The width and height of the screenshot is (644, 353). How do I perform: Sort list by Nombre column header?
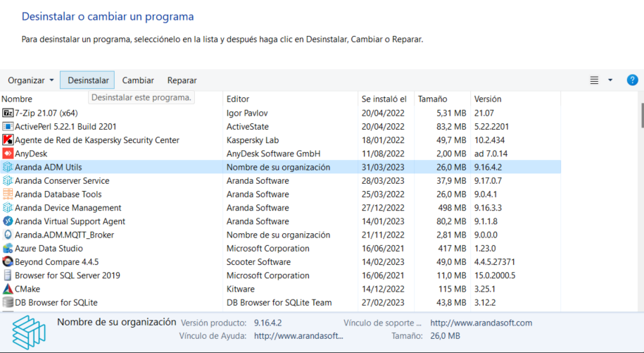[17, 99]
